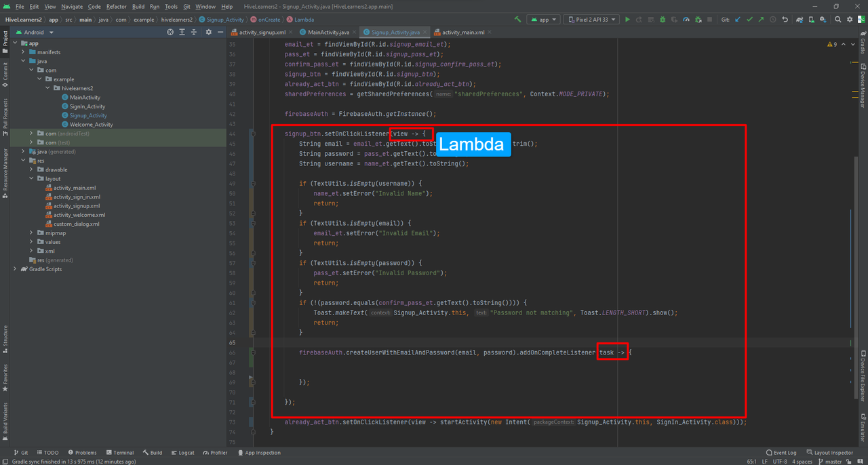Switch to activity_signup.xml editor tab
This screenshot has height=465, width=868.
(x=262, y=32)
